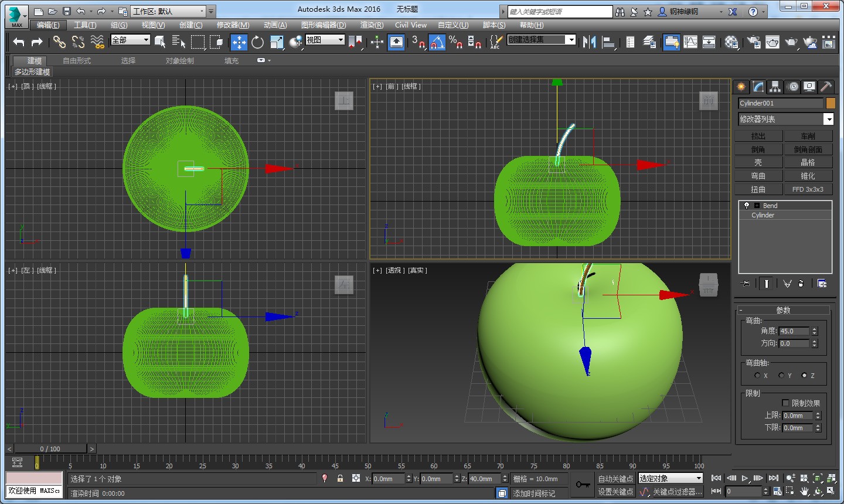Open the 视图 reference coordinate dropdown
This screenshot has width=844, height=504.
pyautogui.click(x=325, y=40)
